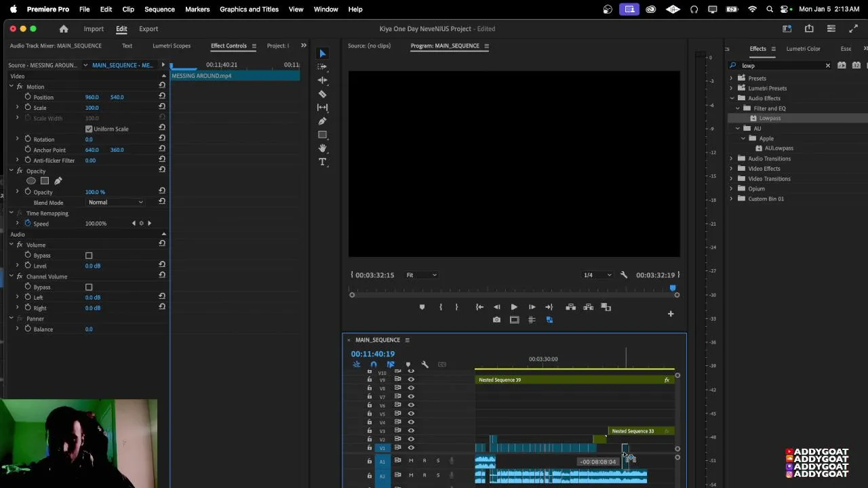
Task: Expand the Rotation parameter
Action: (18, 139)
